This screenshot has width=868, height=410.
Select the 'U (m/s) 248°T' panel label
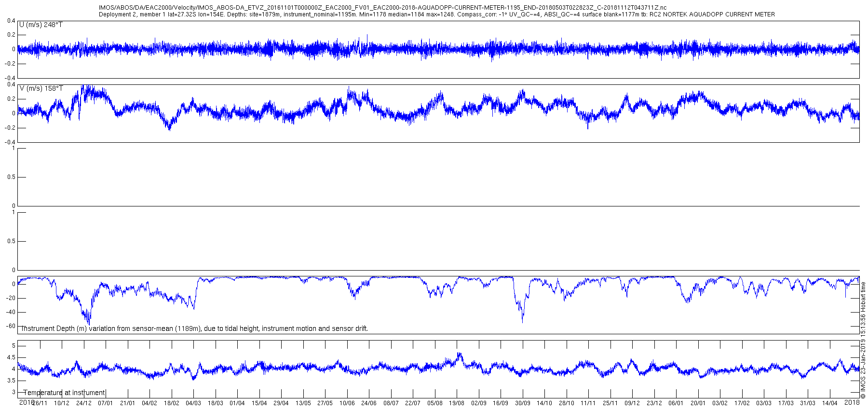click(x=41, y=25)
